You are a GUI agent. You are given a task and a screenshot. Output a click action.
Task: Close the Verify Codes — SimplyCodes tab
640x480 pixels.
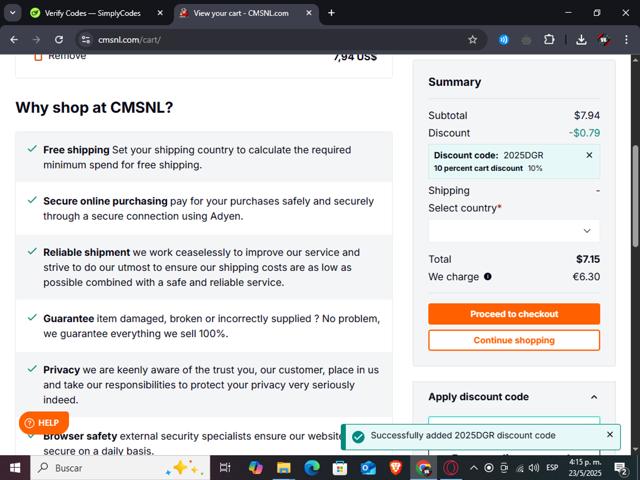coord(160,13)
